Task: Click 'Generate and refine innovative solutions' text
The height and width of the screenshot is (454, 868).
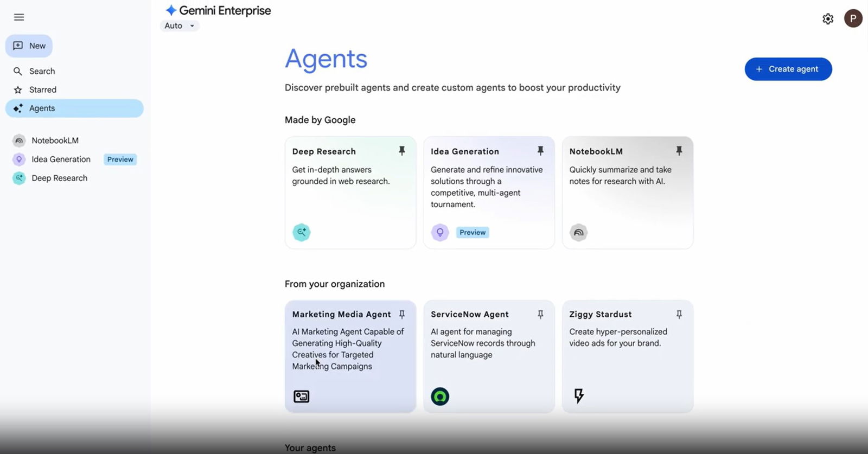Action: pyautogui.click(x=487, y=187)
